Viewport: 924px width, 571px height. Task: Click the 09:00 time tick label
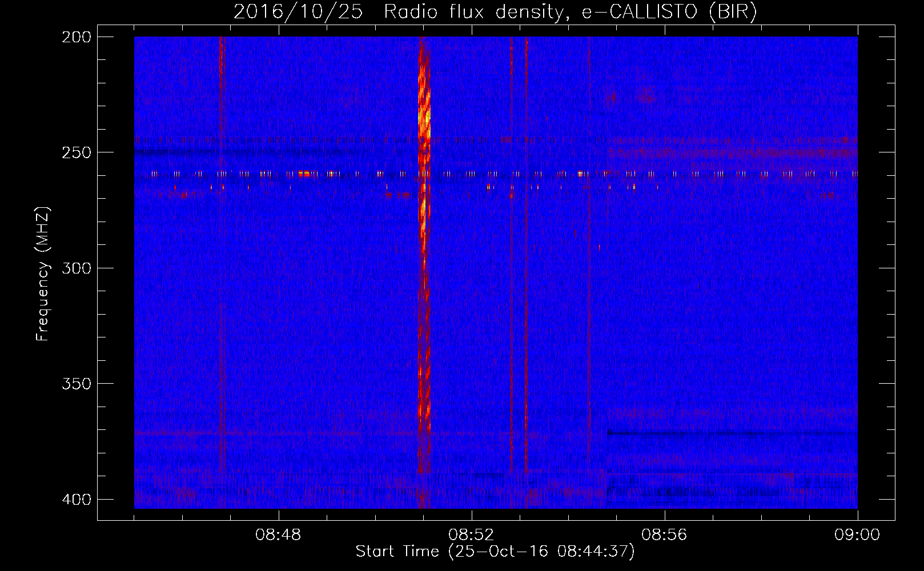click(857, 535)
